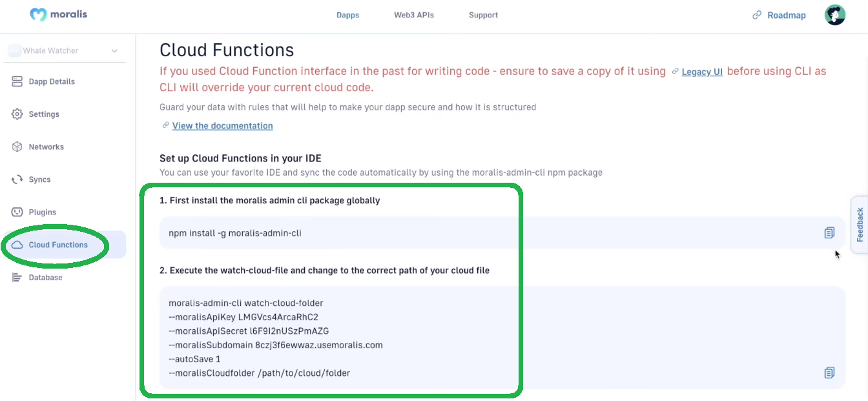Click the Syncs arrows icon
This screenshot has width=868, height=401.
(x=17, y=180)
